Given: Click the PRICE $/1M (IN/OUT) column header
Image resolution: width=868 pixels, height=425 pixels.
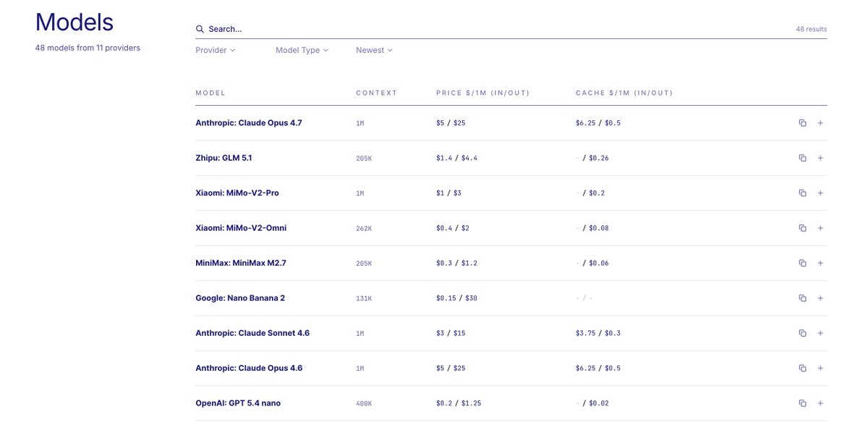Looking at the screenshot, I should (484, 93).
